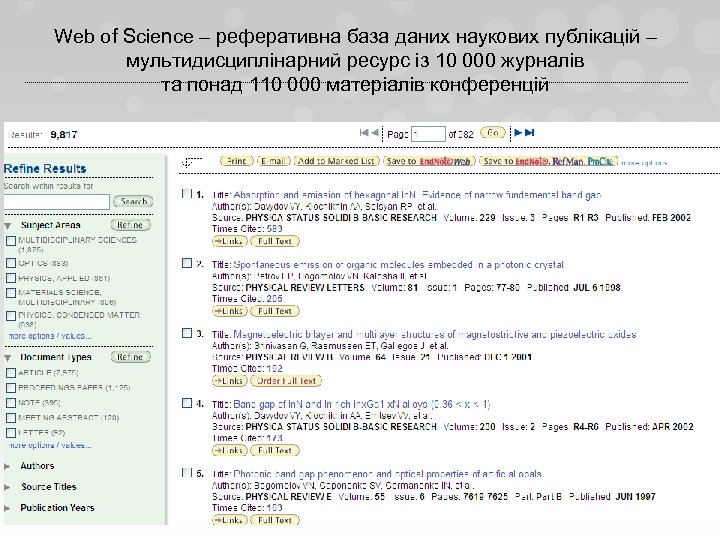The width and height of the screenshot is (720, 540).
Task: Expand the Authors refine section
Action: click(7, 466)
